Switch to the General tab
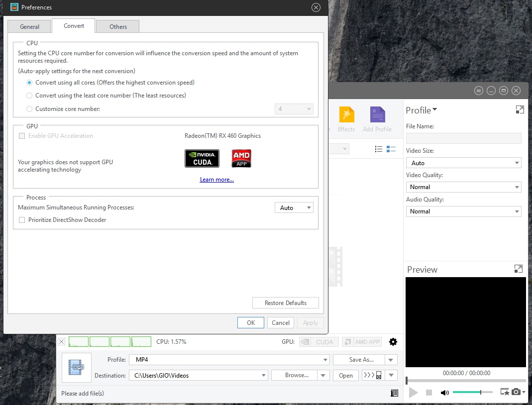This screenshot has width=532, height=405. tap(30, 27)
